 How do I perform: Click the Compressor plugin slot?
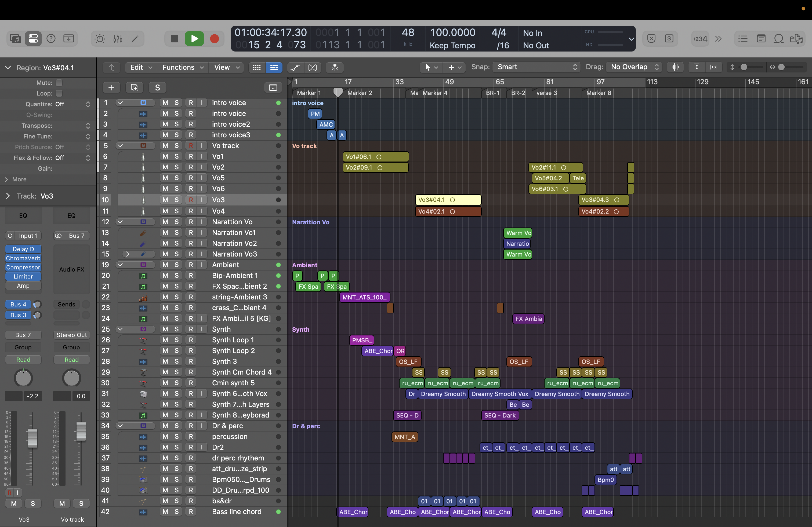pyautogui.click(x=23, y=267)
